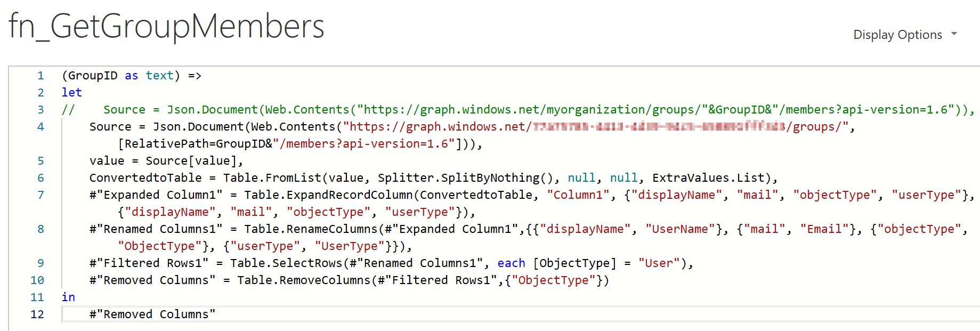The width and height of the screenshot is (980, 331).
Task: Open the Display Options dropdown
Action: coord(905,35)
